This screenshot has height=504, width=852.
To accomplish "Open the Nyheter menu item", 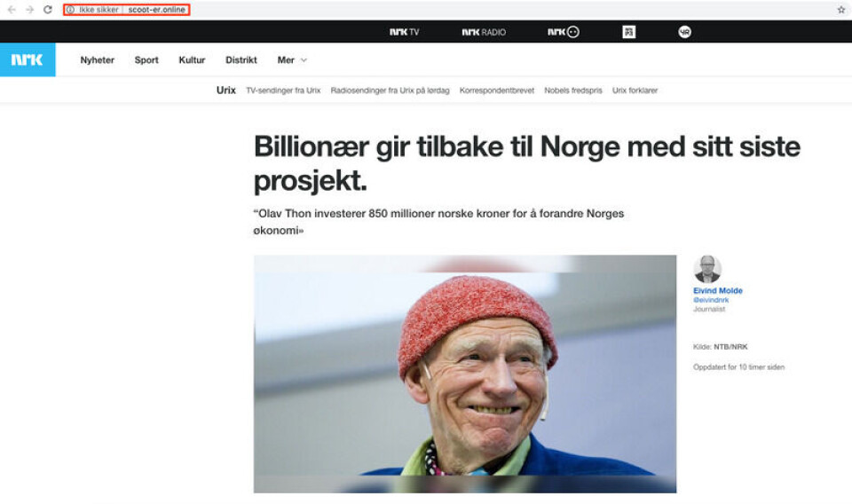I will pos(98,60).
